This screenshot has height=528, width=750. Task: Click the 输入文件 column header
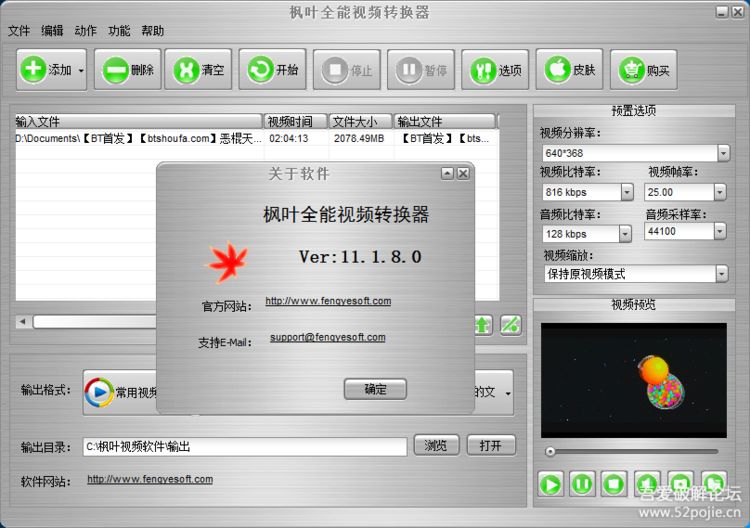tap(139, 121)
